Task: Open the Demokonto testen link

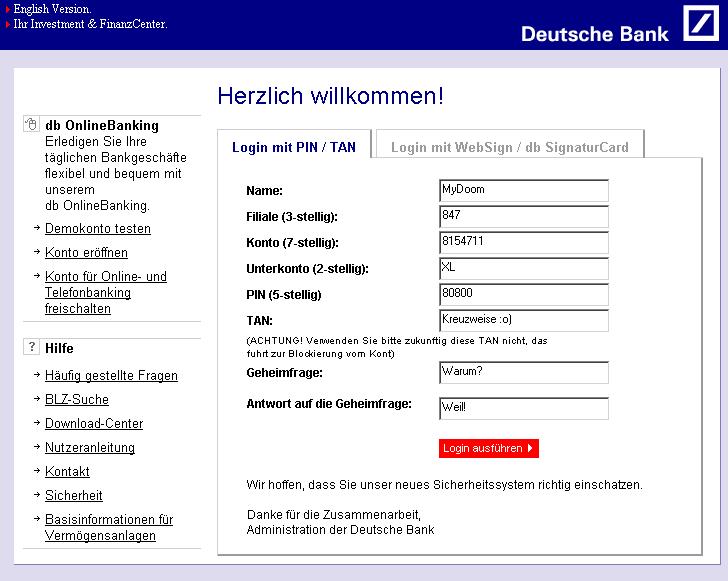Action: coord(98,229)
